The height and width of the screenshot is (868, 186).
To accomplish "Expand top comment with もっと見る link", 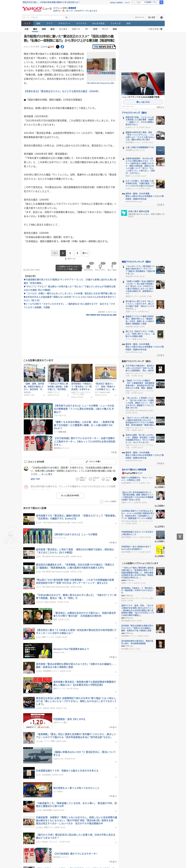I will pyautogui.click(x=47, y=474).
